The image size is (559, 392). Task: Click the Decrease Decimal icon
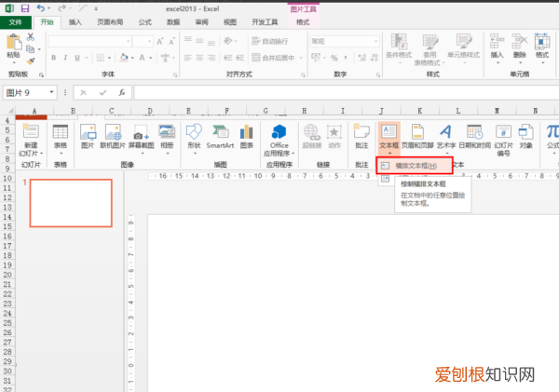(x=375, y=58)
